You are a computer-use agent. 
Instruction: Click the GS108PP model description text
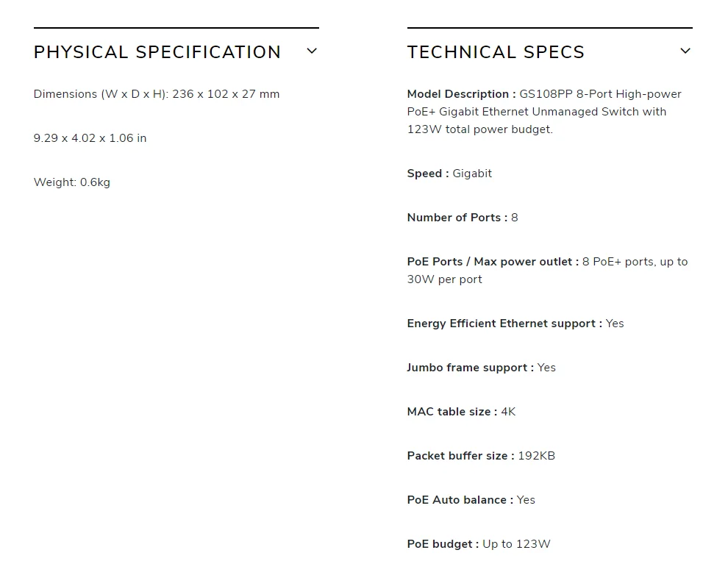(544, 112)
